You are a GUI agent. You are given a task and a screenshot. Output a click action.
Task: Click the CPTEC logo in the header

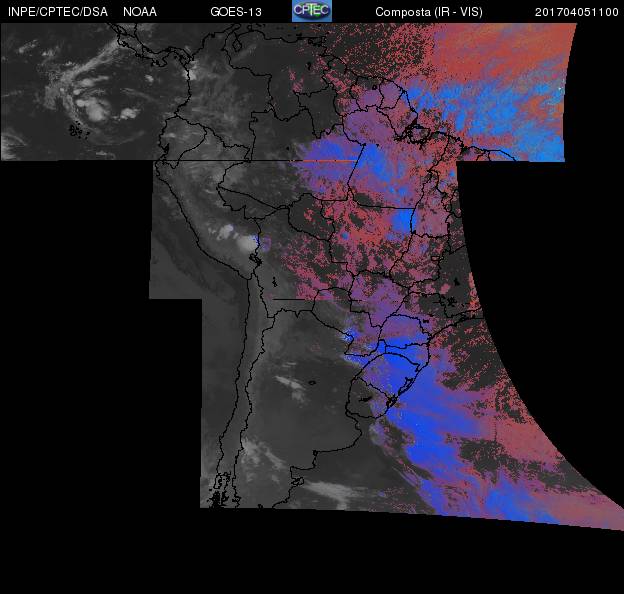pyautogui.click(x=312, y=11)
